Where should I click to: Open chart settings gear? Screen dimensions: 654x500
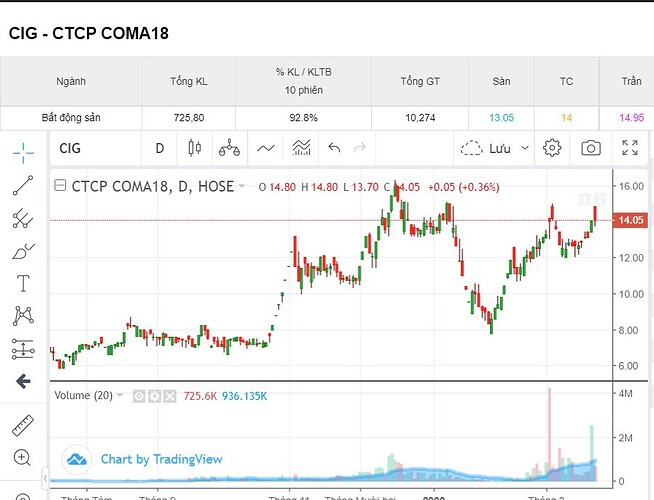coord(552,148)
